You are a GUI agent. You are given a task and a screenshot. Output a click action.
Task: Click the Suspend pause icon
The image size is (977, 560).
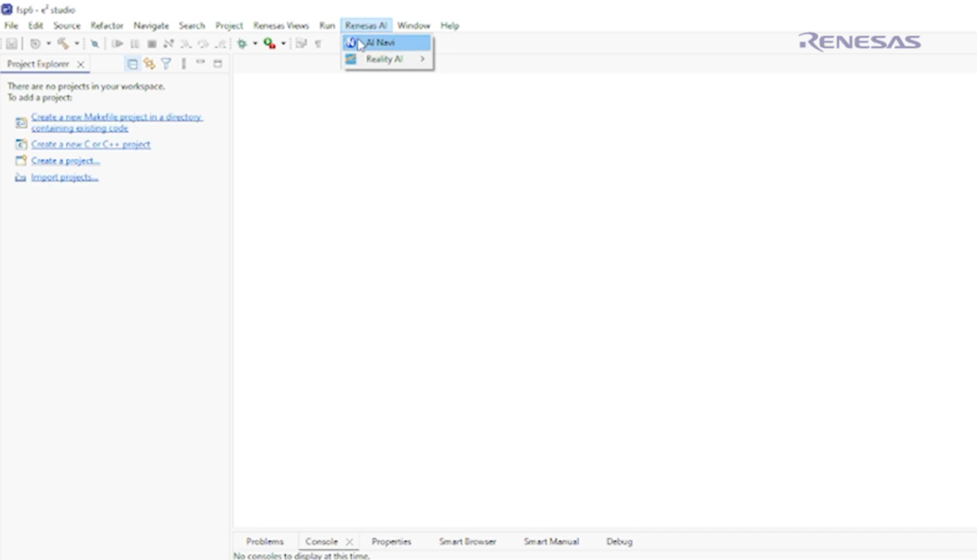(135, 43)
